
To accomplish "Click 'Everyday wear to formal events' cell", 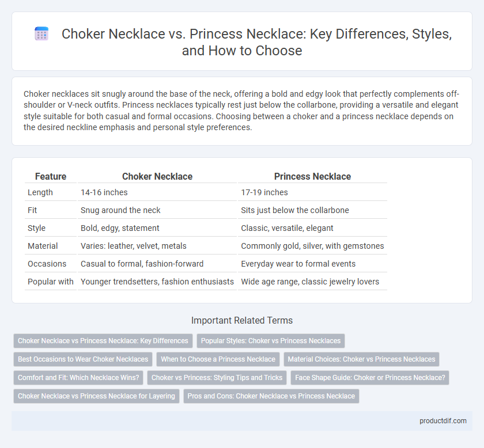I will [x=312, y=264].
